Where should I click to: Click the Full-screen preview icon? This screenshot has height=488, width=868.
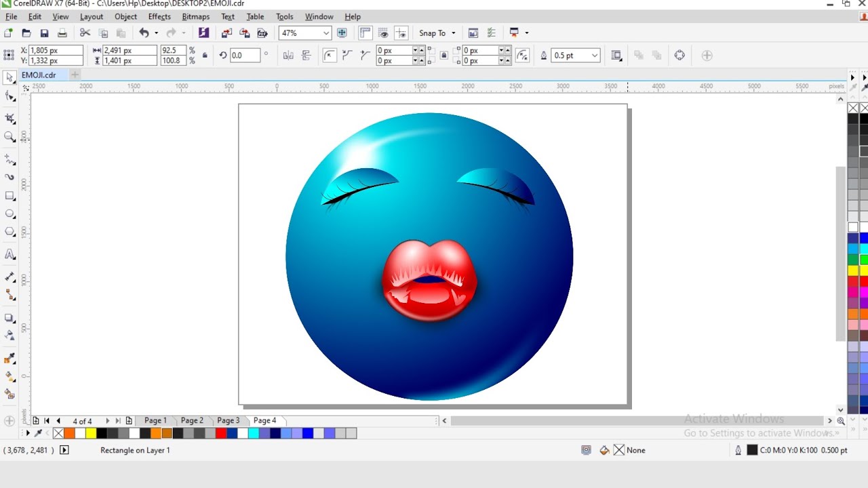pyautogui.click(x=342, y=33)
